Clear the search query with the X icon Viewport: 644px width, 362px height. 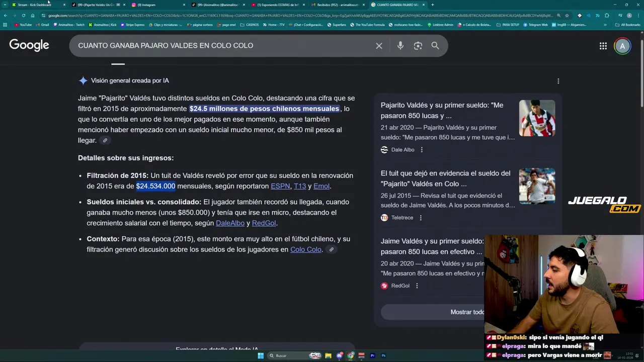click(379, 46)
